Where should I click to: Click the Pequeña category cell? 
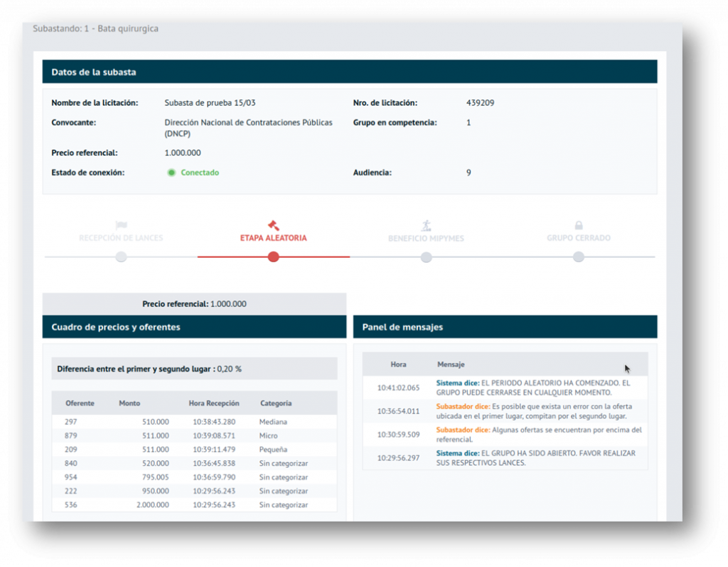273,450
